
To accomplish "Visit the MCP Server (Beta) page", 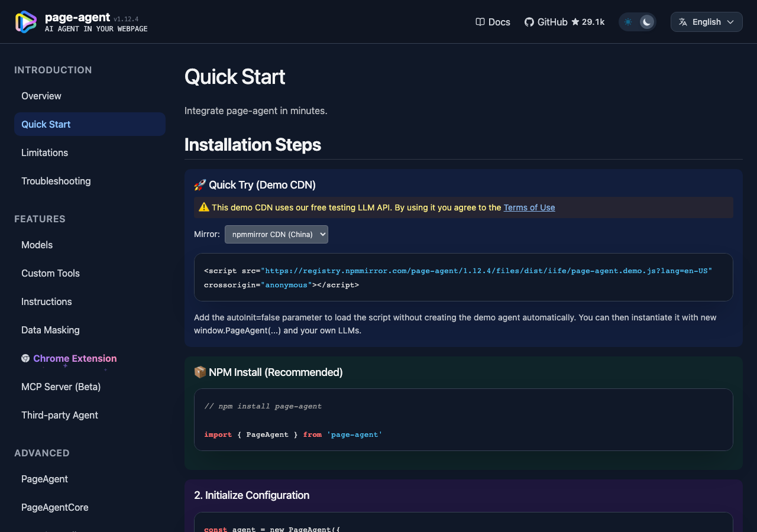I will pos(90,387).
